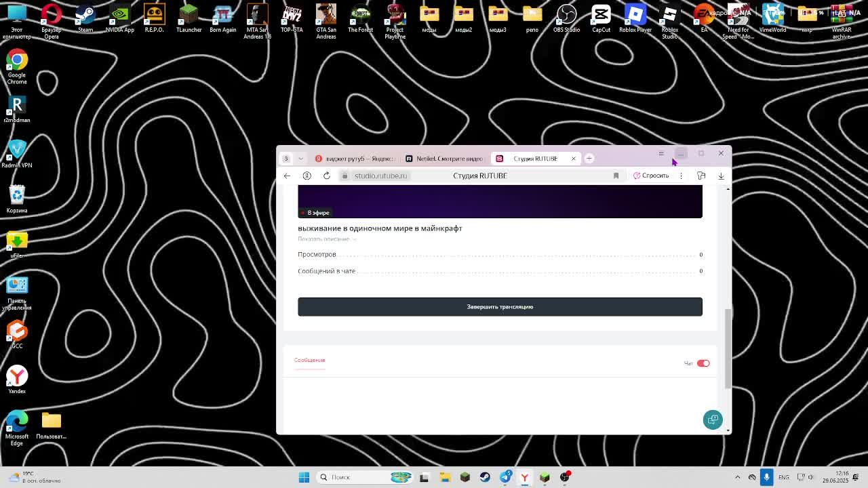Expand the tab list chevron
This screenshot has width=868, height=488.
click(x=300, y=159)
